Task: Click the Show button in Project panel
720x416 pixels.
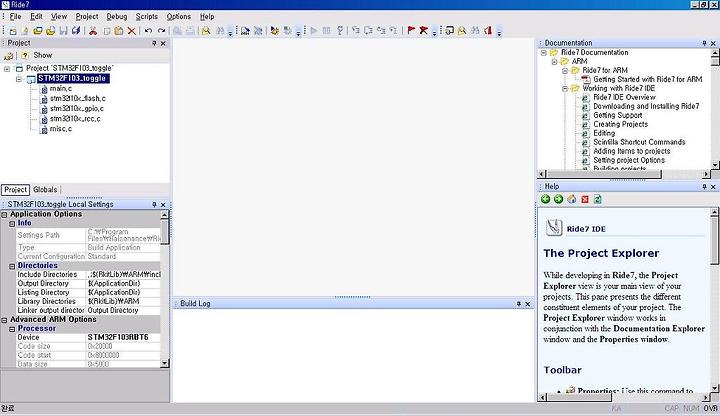Action: 43,55
